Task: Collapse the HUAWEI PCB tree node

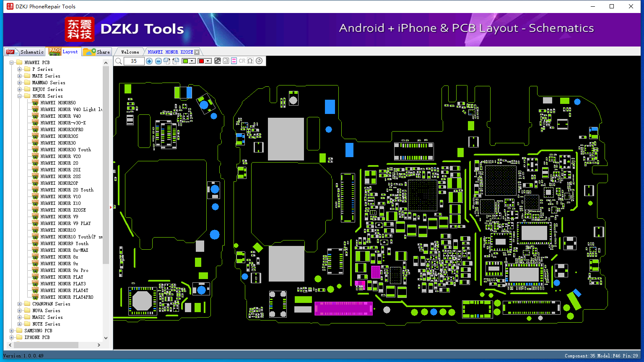Action: (12, 62)
